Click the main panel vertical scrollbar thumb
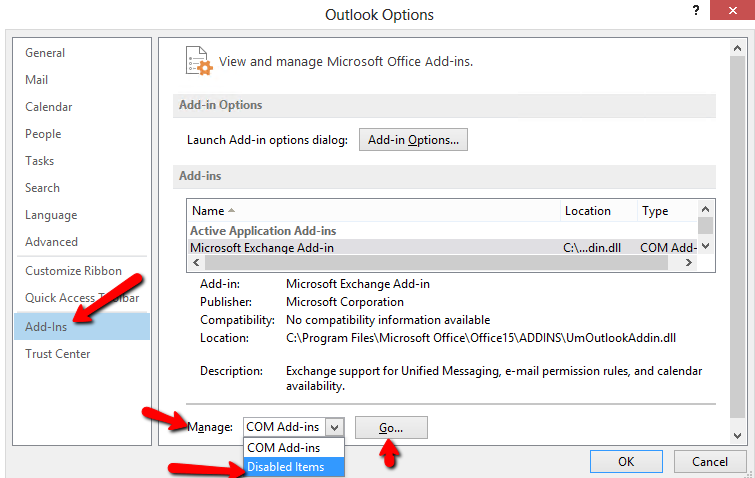 (737, 237)
